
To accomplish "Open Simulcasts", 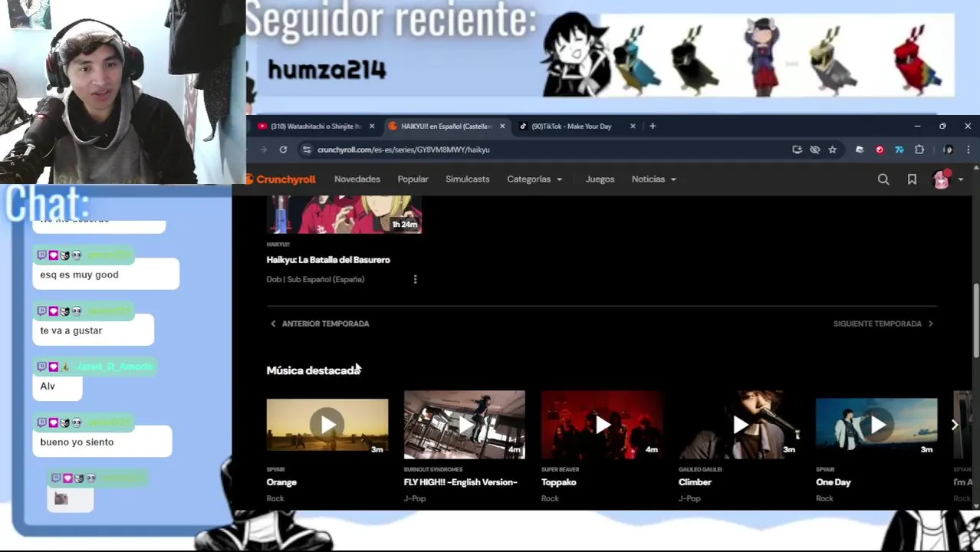I will pyautogui.click(x=468, y=179).
